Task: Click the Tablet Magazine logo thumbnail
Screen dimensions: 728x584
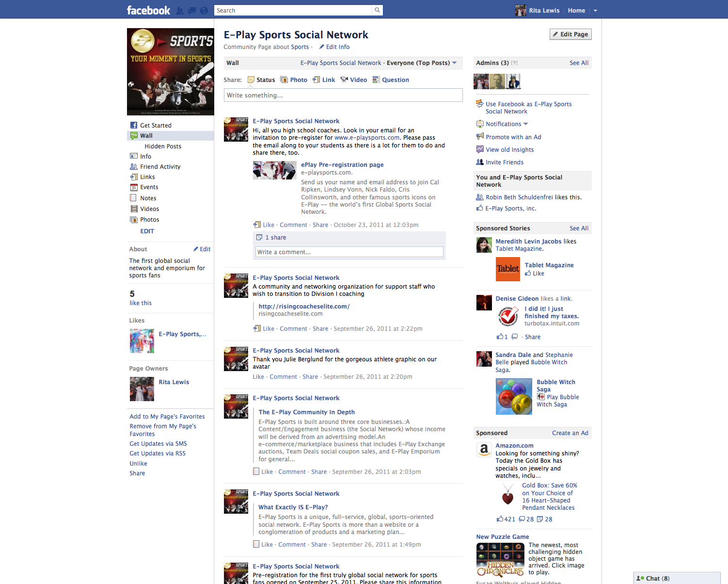Action: pyautogui.click(x=507, y=269)
